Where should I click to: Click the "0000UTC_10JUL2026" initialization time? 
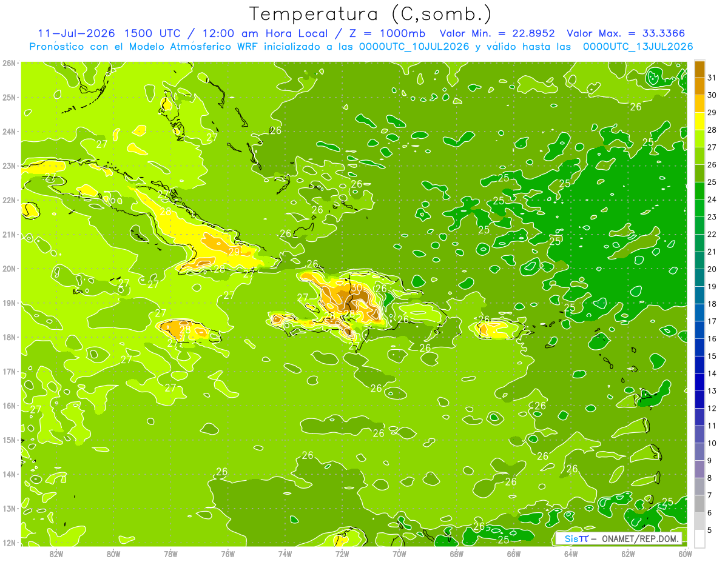(x=414, y=46)
